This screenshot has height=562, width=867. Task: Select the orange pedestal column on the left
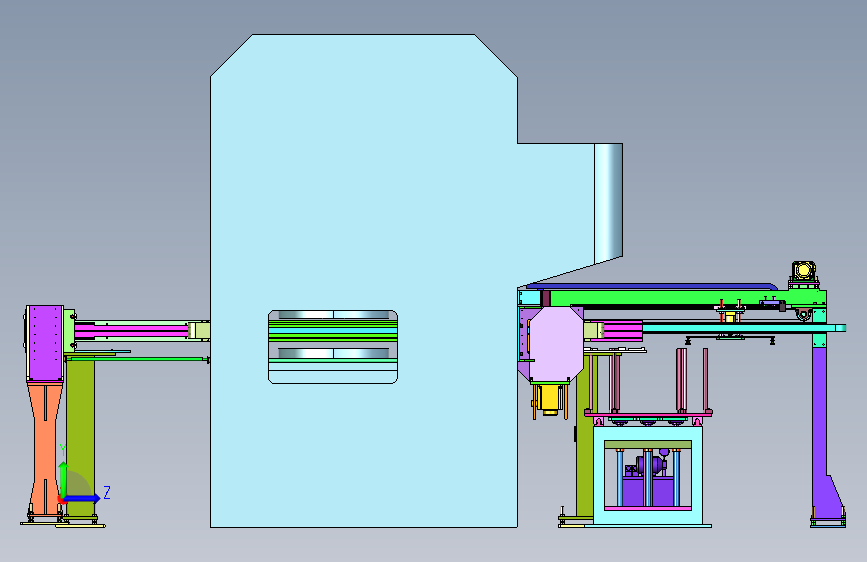point(44,448)
